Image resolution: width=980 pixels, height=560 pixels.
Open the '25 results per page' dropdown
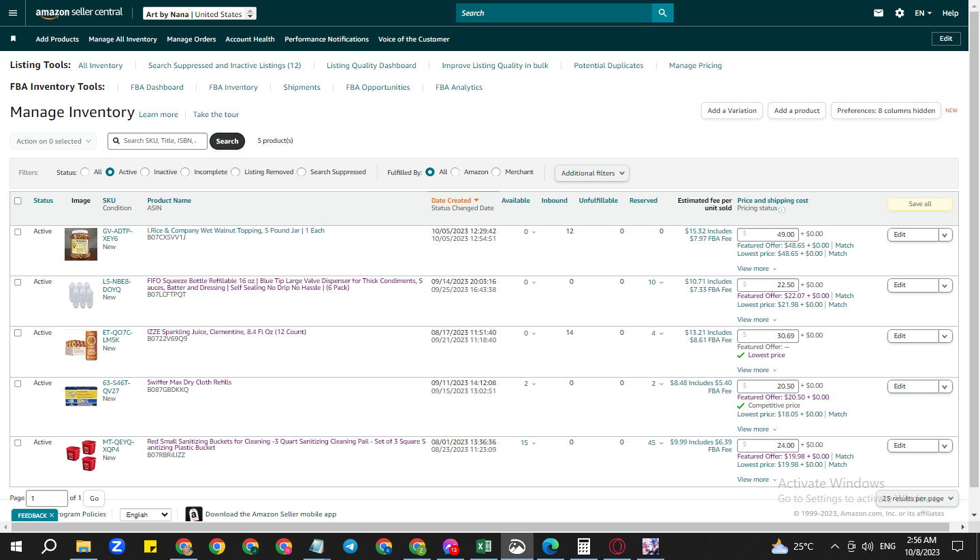tap(917, 498)
